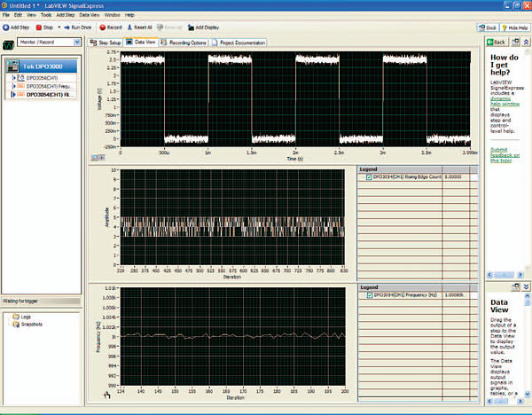This screenshot has width=532, height=415.
Task: Toggle the Frequency (Hz) legend checkbox
Action: click(x=369, y=295)
